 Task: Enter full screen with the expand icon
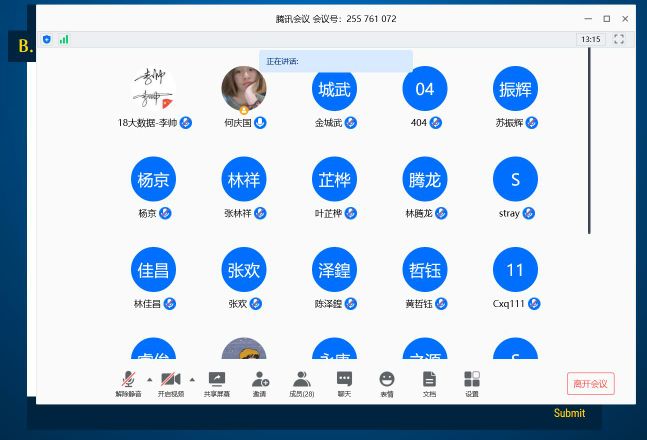tap(618, 39)
